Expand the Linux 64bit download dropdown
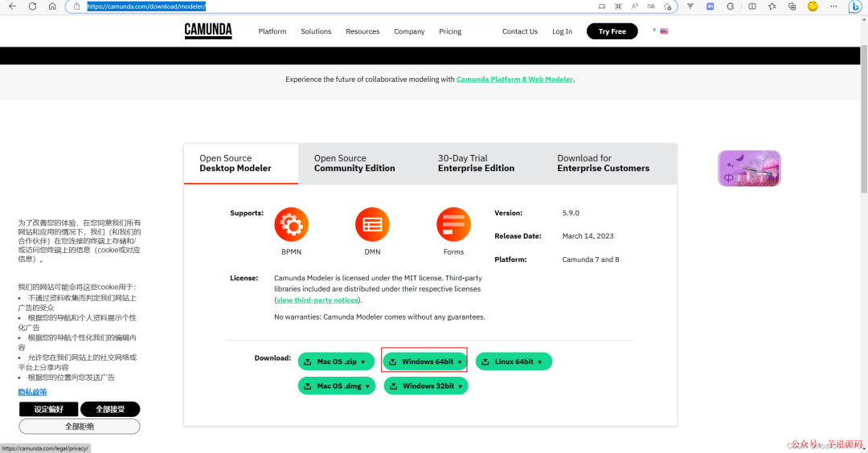 click(x=514, y=361)
